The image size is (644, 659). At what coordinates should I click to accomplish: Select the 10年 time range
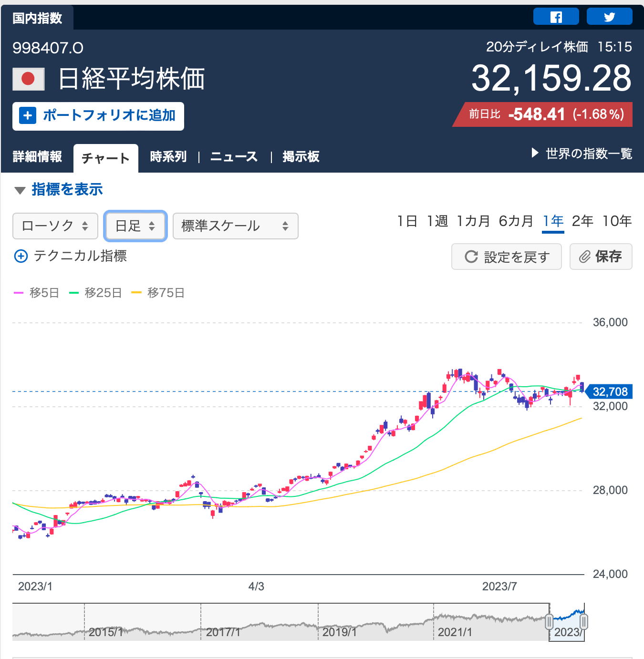pyautogui.click(x=617, y=221)
